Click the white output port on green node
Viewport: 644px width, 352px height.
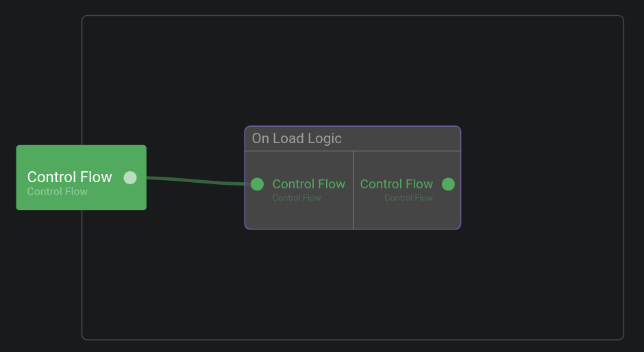130,177
